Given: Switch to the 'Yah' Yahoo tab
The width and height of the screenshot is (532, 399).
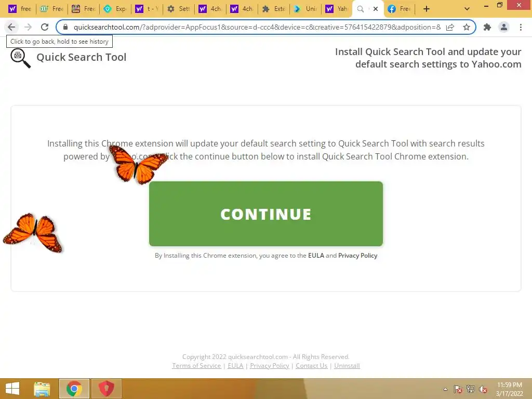Looking at the screenshot, I should [x=337, y=9].
